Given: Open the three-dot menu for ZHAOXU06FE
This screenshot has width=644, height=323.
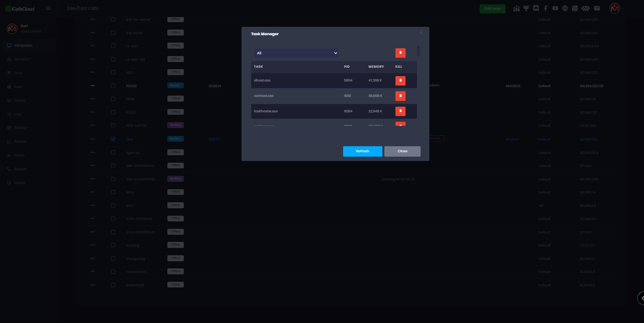Looking at the screenshot, I should [93, 272].
